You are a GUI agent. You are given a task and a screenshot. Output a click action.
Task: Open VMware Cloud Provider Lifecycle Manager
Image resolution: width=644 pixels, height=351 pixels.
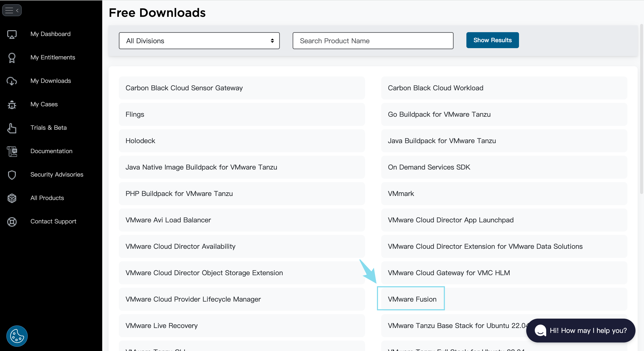(x=242, y=299)
